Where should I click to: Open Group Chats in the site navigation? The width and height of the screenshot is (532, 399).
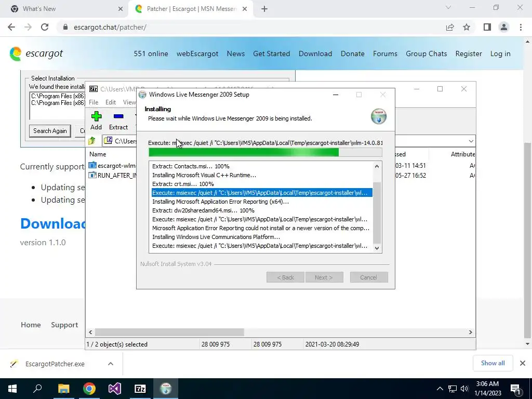427,54
